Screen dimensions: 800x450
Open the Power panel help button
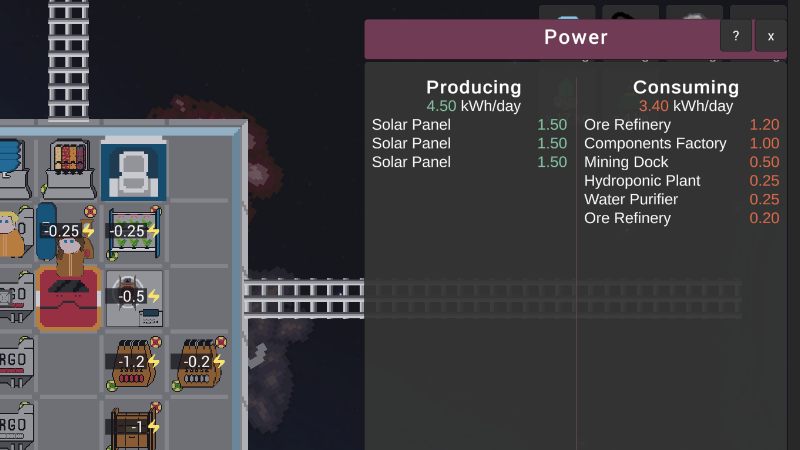736,36
